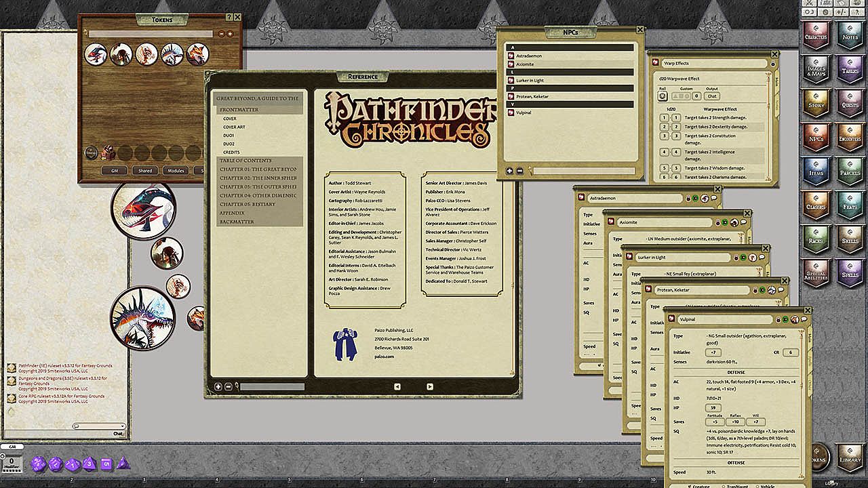Expand Chapter 03: The Outer Sphere

(259, 186)
